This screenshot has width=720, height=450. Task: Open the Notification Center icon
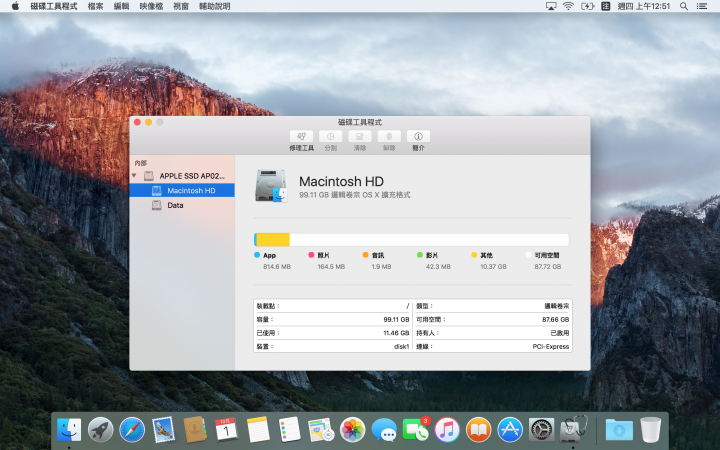[702, 6]
